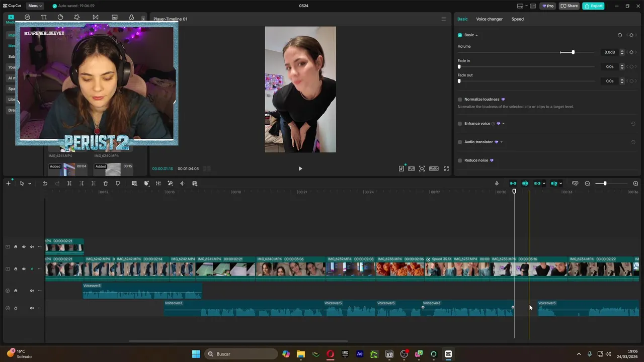This screenshot has width=644, height=362.
Task: Open the Transitions tab icon in top toolbar
Action: tap(96, 17)
